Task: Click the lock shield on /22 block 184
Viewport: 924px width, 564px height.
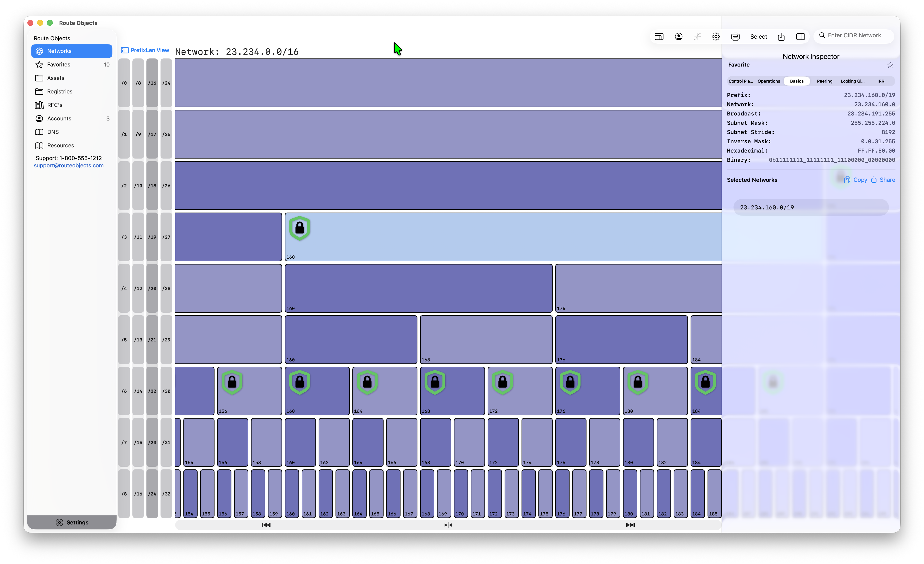Action: [x=705, y=382]
